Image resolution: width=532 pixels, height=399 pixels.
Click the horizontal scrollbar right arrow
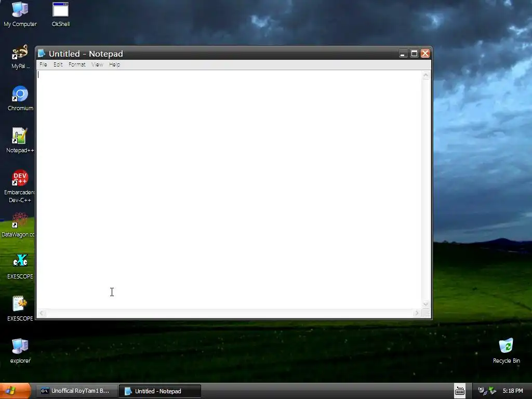[417, 313]
